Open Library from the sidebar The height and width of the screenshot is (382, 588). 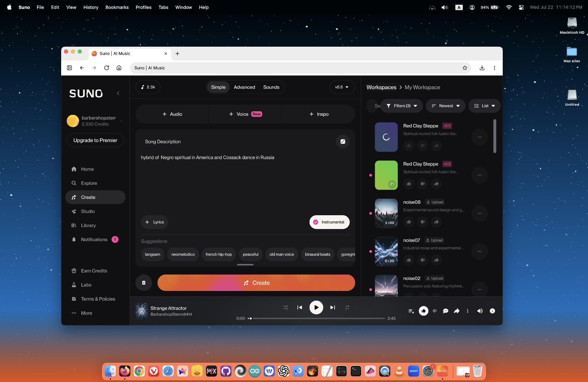pyautogui.click(x=95, y=226)
